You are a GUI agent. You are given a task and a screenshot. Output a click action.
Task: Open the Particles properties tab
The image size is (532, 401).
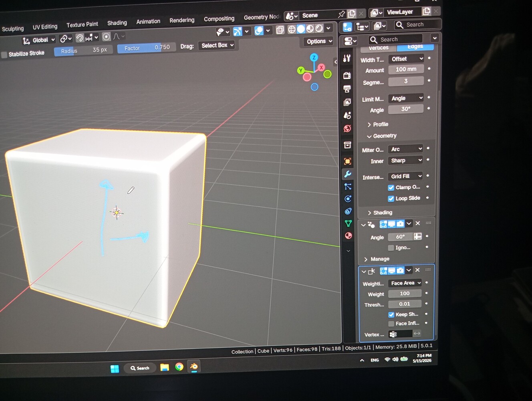point(348,186)
